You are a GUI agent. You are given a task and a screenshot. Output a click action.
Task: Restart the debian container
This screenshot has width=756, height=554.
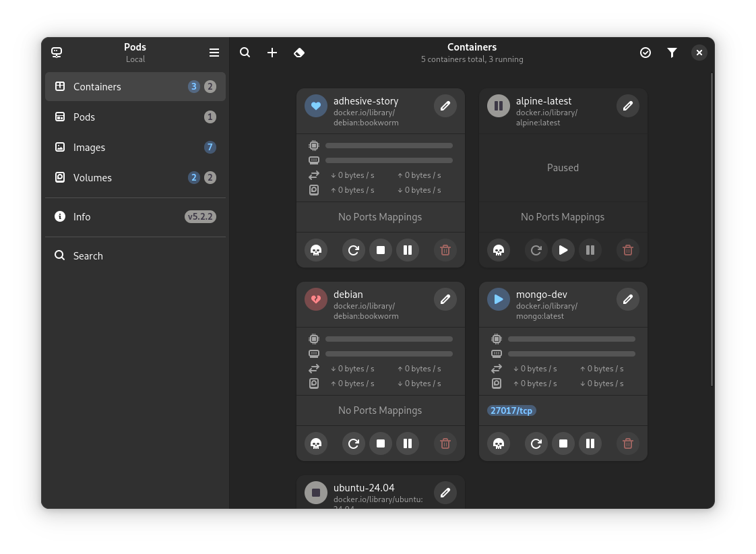click(x=354, y=443)
